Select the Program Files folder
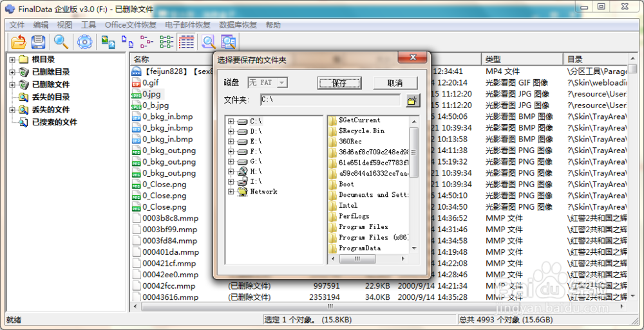Image resolution: width=644 pixels, height=330 pixels. click(x=363, y=226)
